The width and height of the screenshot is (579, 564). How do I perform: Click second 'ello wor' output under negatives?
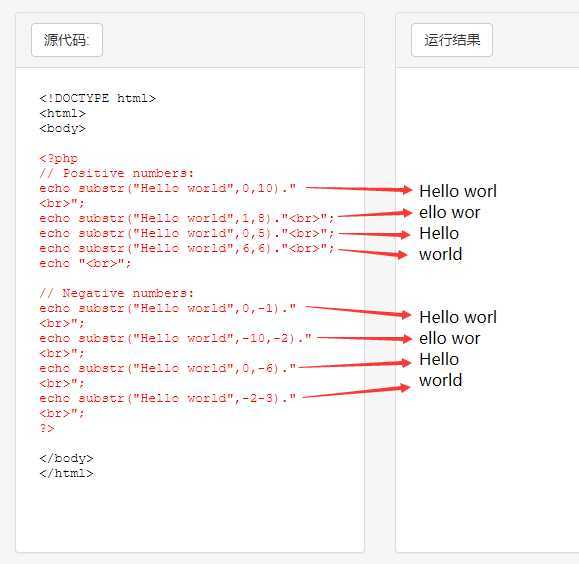(x=449, y=338)
